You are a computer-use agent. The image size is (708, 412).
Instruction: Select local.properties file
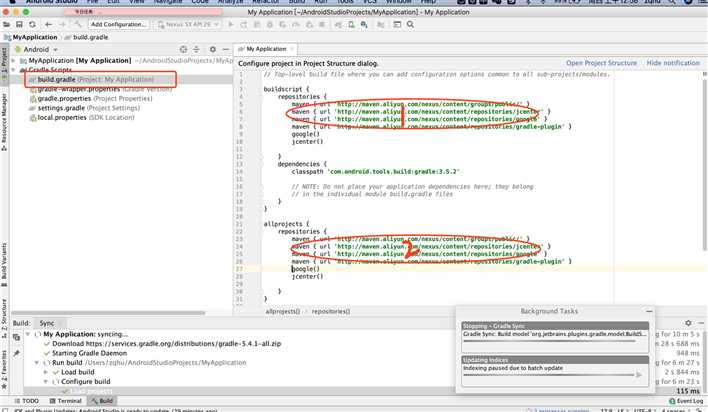tap(82, 117)
